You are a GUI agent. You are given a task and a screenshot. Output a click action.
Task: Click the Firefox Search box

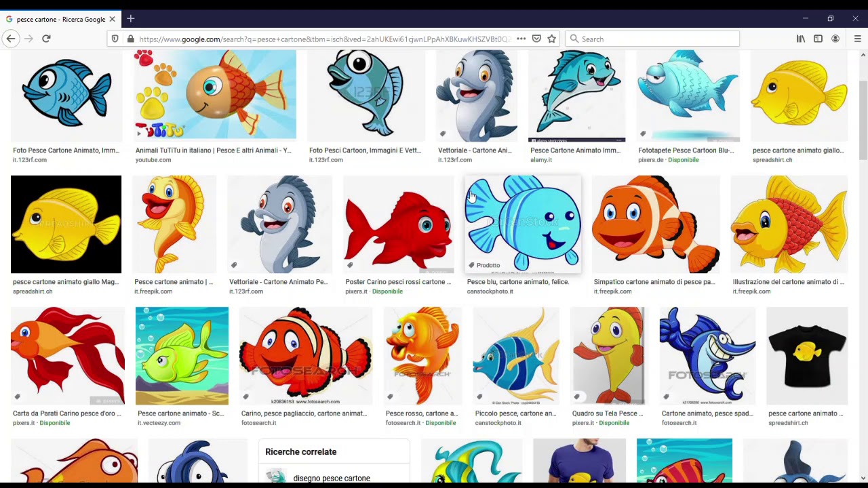[x=652, y=39]
